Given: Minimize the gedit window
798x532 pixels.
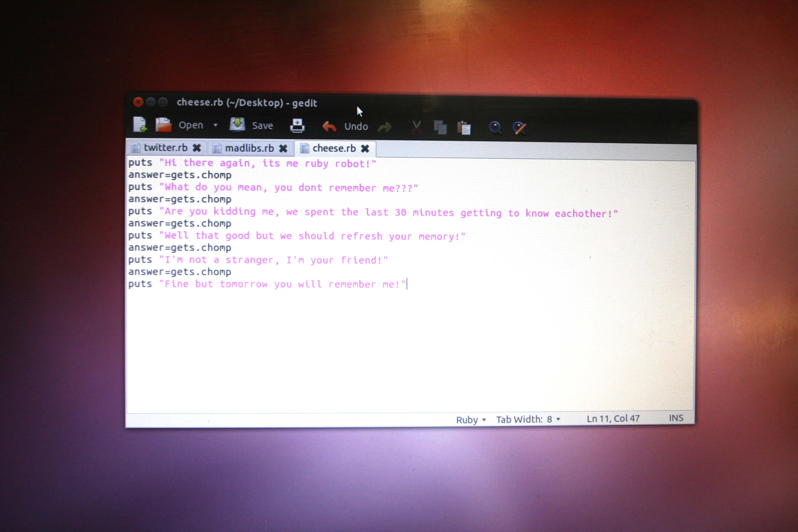Looking at the screenshot, I should [151, 102].
